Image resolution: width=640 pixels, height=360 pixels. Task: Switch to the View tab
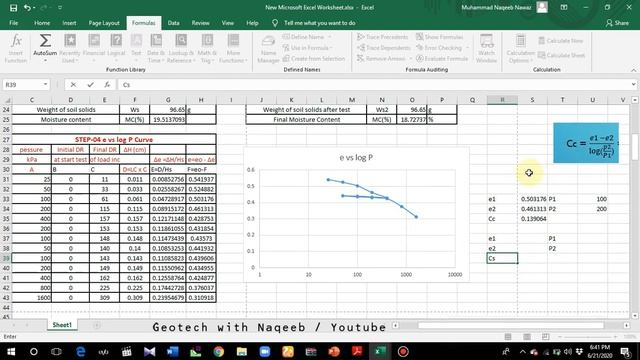point(228,23)
